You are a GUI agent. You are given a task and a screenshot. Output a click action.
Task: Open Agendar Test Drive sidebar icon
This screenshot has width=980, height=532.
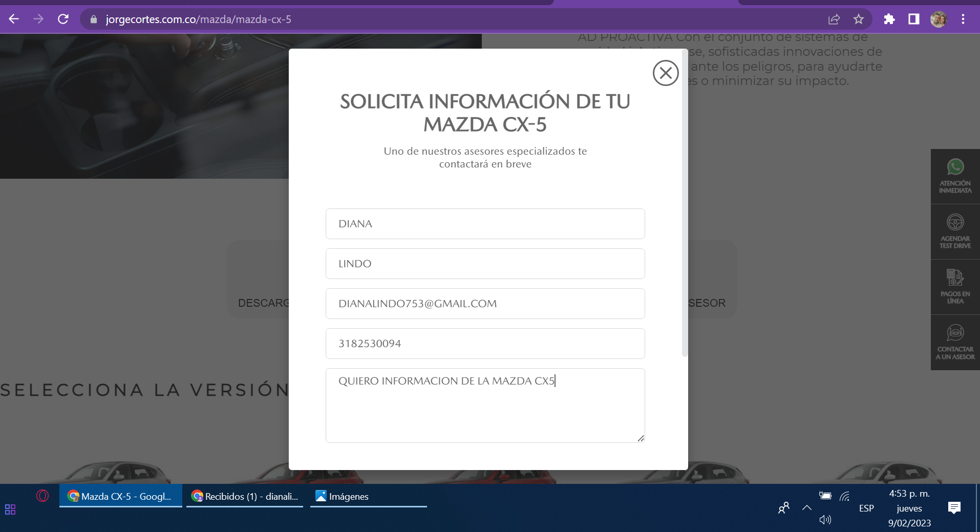pyautogui.click(x=955, y=232)
